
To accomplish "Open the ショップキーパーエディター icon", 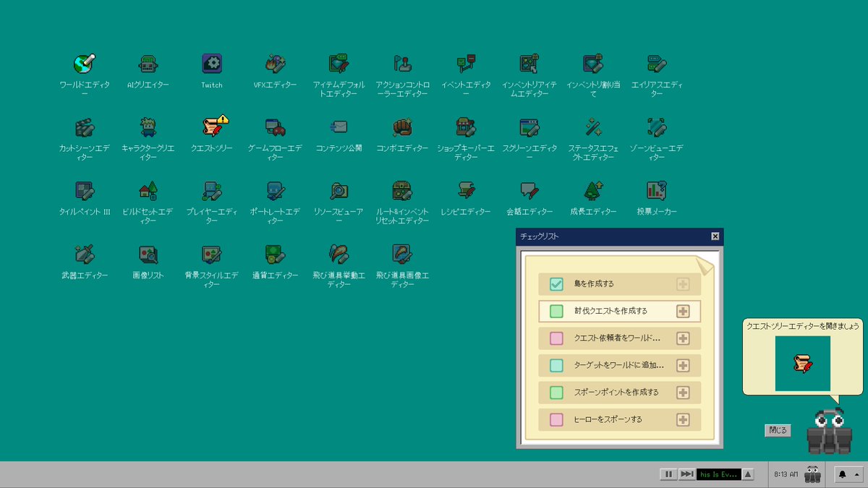I will point(466,128).
